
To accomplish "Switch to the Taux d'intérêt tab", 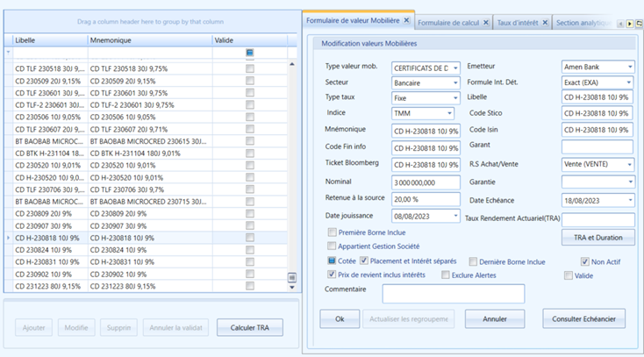I will pyautogui.click(x=518, y=23).
